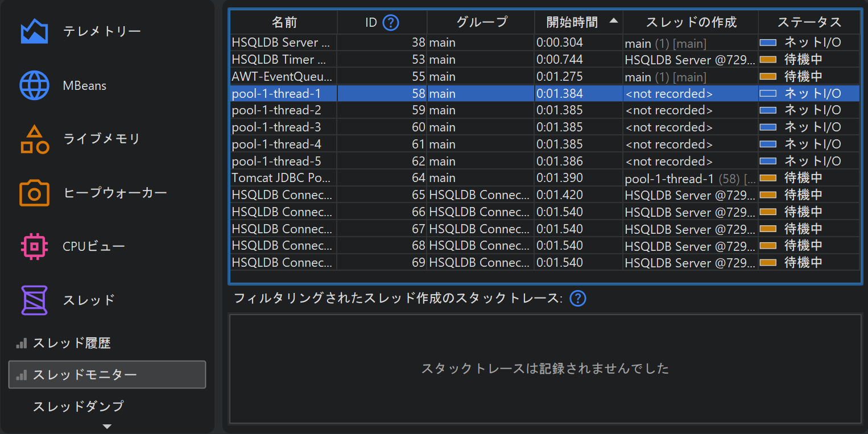Select the ライブメモリ shapes icon
Image resolution: width=868 pixels, height=434 pixels.
[34, 139]
